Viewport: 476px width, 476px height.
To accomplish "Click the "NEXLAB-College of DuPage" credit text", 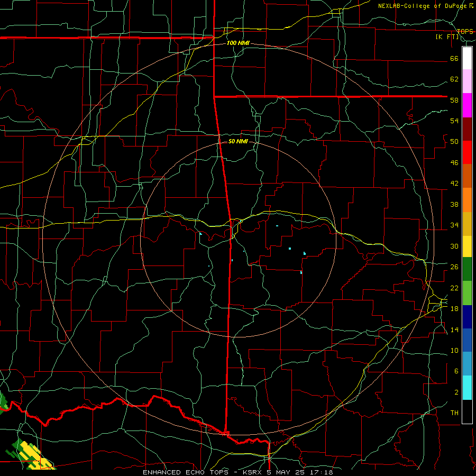I will click(x=423, y=6).
